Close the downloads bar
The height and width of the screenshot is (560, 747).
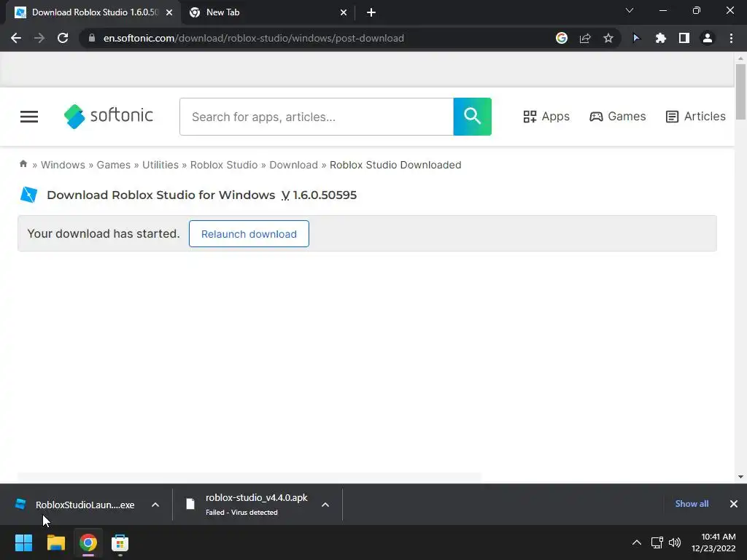734,504
